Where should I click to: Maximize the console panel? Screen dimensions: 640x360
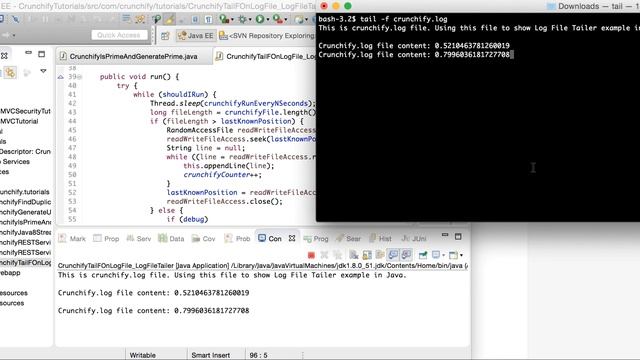click(458, 236)
